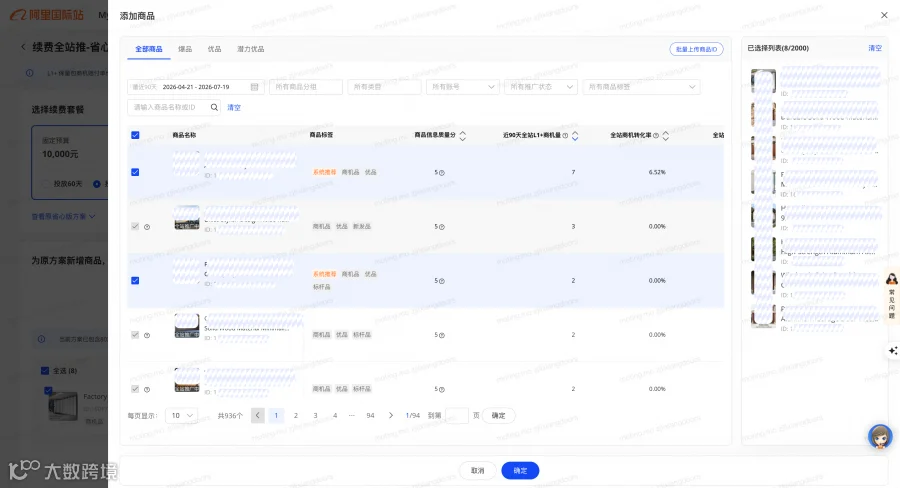900x488 pixels.
Task: Uncheck the third product row checkbox
Action: click(x=135, y=281)
